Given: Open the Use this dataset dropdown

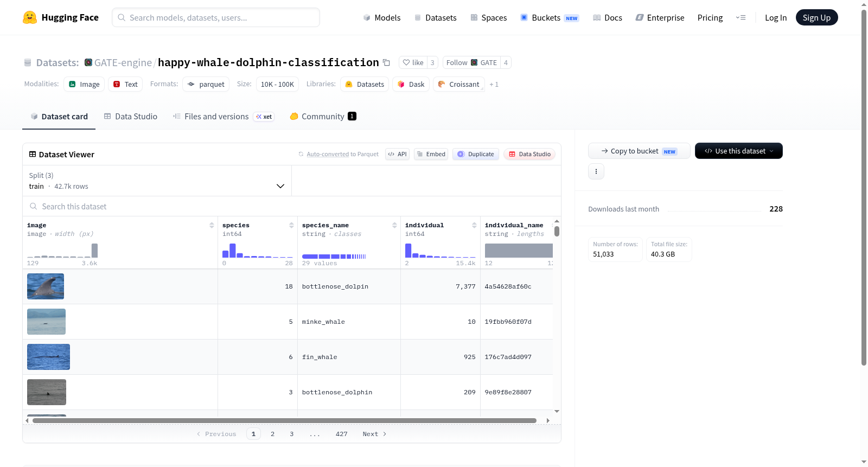Looking at the screenshot, I should (739, 151).
